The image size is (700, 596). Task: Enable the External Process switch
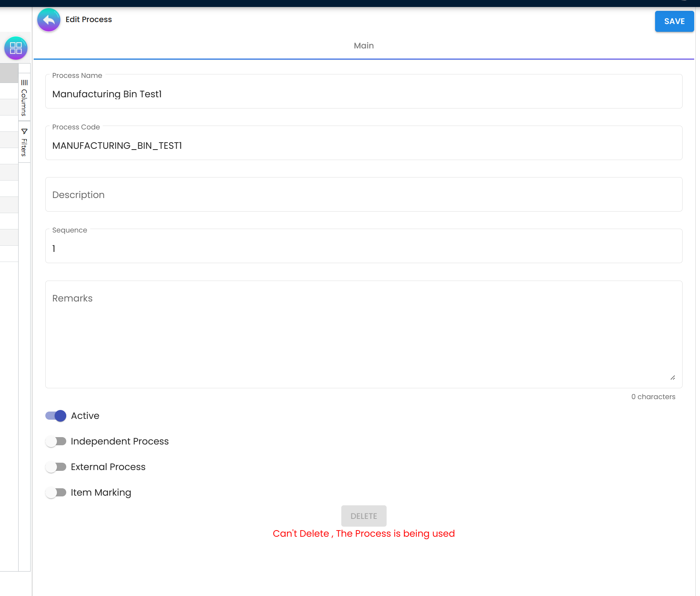[x=56, y=467]
